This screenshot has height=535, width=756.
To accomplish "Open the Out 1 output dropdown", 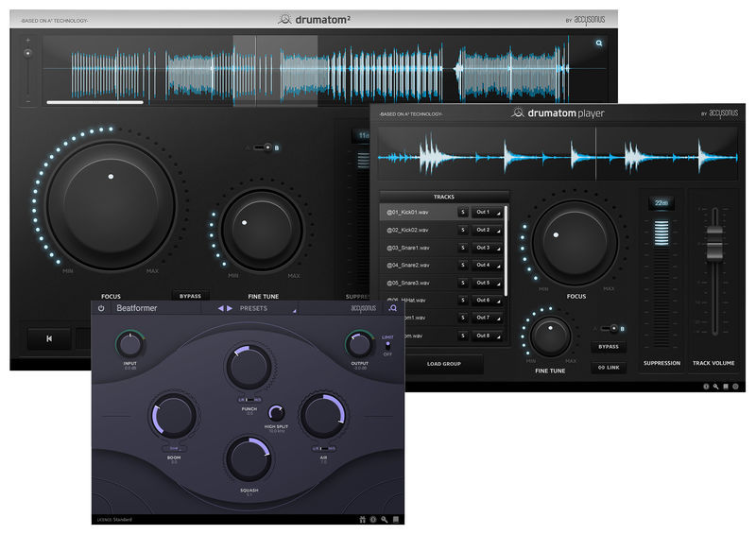I will tap(487, 213).
